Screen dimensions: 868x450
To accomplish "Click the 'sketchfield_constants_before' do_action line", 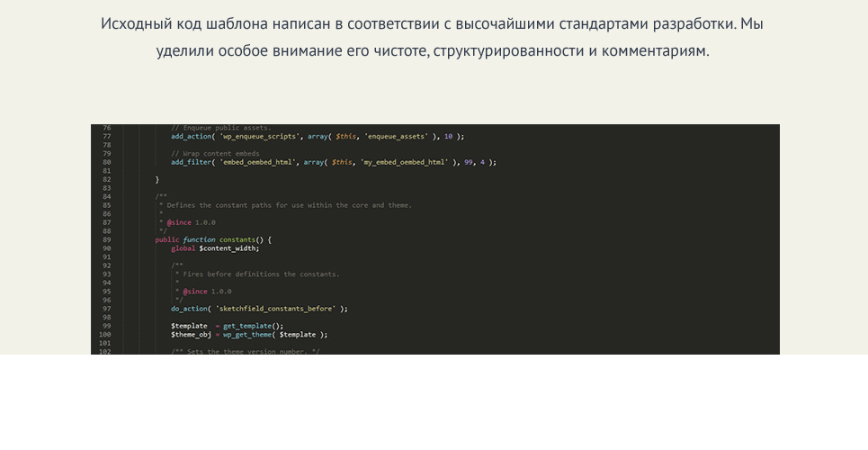I will (x=259, y=309).
